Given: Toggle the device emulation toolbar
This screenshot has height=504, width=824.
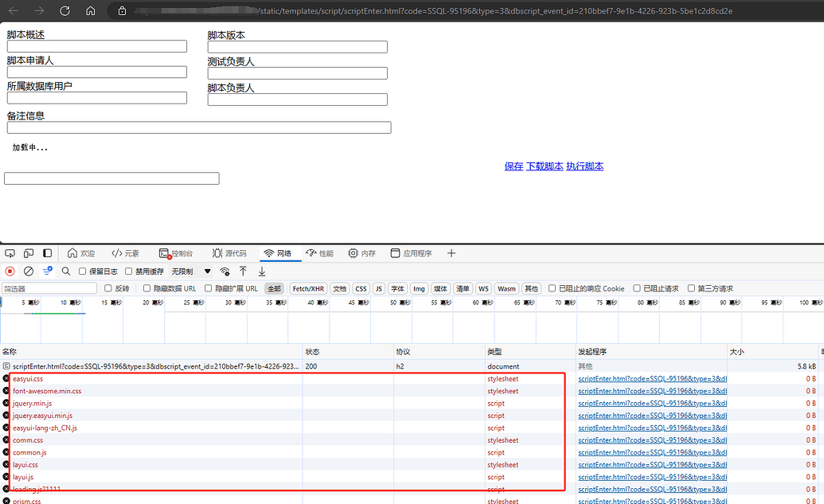Looking at the screenshot, I should 28,252.
